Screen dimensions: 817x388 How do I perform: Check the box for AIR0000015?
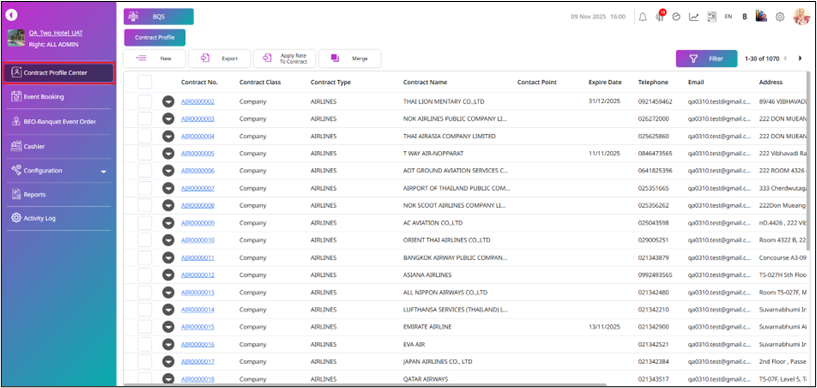coord(144,327)
